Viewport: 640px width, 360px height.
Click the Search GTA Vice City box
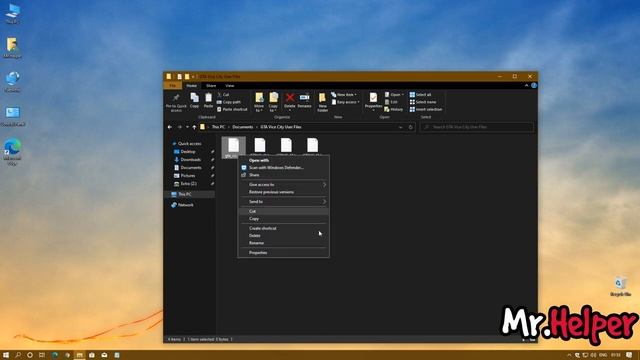477,127
